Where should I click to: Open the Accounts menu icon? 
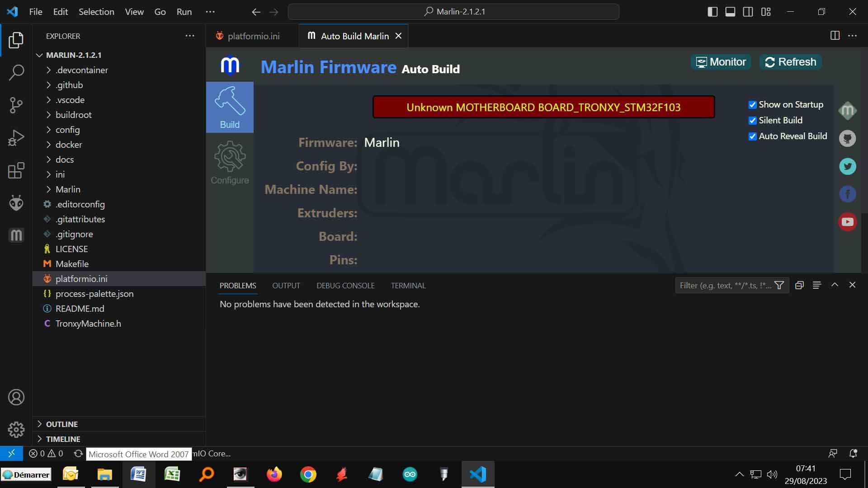click(16, 397)
